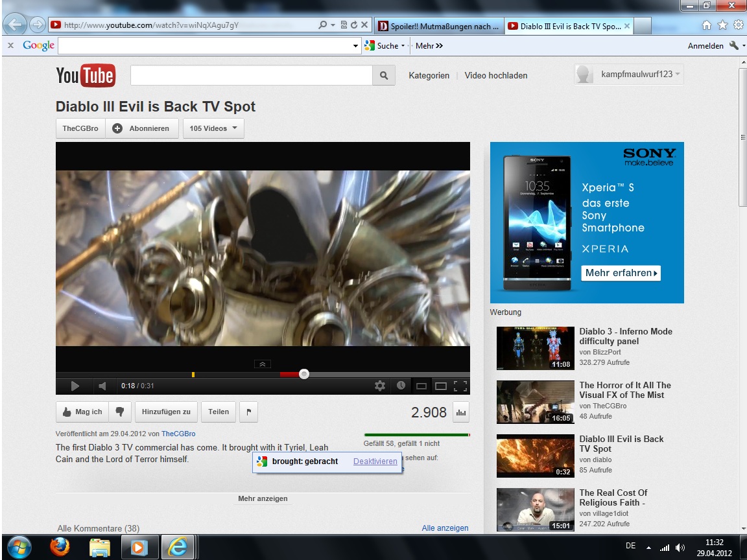This screenshot has height=560, width=747.
Task: Open video quality settings gear
Action: pyautogui.click(x=380, y=386)
